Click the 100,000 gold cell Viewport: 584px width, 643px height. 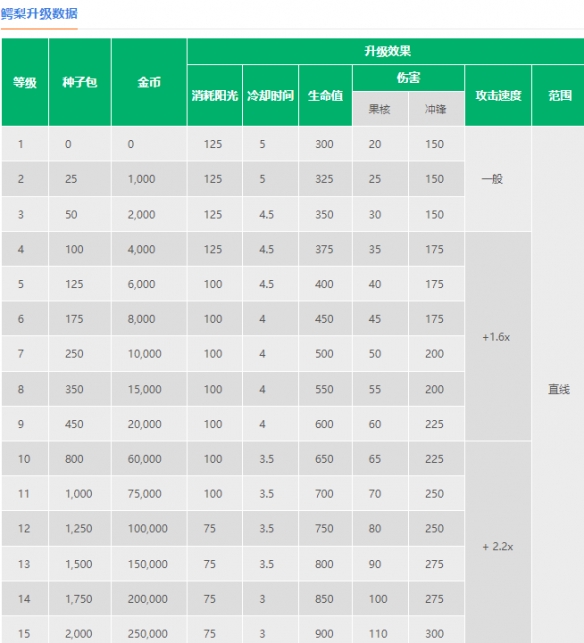[x=149, y=529]
